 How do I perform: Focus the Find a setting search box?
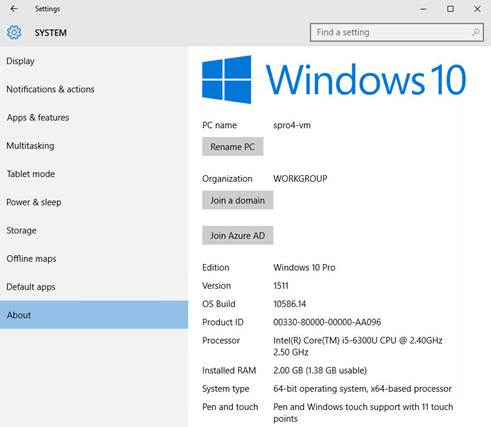coord(397,32)
